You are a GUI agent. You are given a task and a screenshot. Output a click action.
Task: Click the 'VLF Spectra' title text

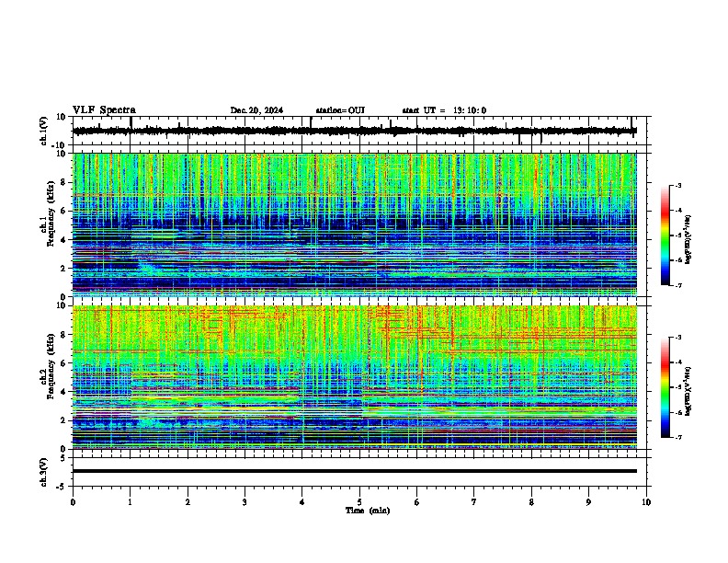coord(104,109)
